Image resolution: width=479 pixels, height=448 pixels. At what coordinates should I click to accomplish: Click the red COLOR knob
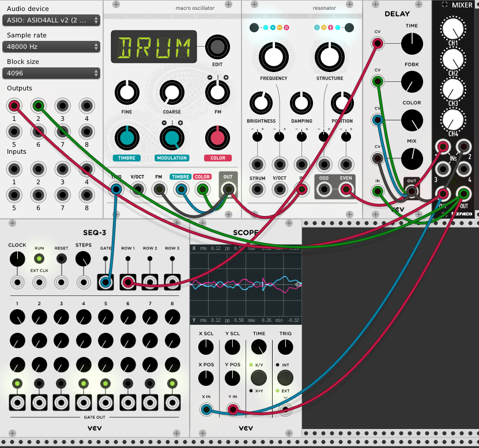point(217,138)
